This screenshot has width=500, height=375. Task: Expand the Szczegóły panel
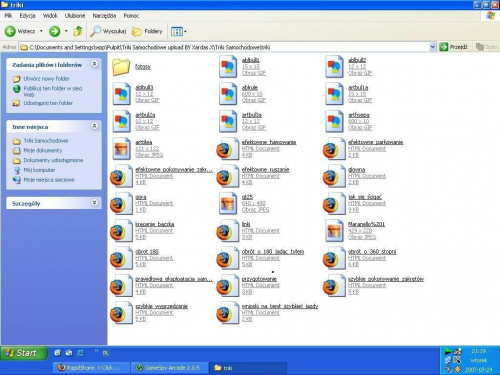click(x=95, y=203)
